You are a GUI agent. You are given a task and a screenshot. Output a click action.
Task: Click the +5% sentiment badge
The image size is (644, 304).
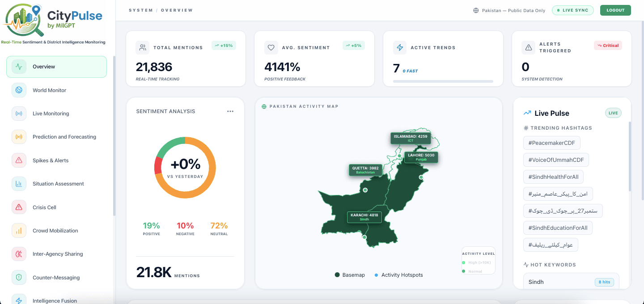click(x=353, y=46)
